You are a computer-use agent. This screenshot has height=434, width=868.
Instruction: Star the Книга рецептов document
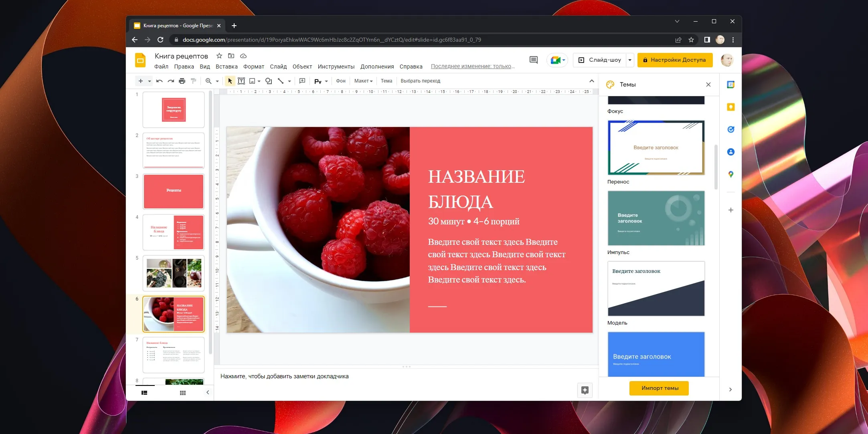point(219,56)
